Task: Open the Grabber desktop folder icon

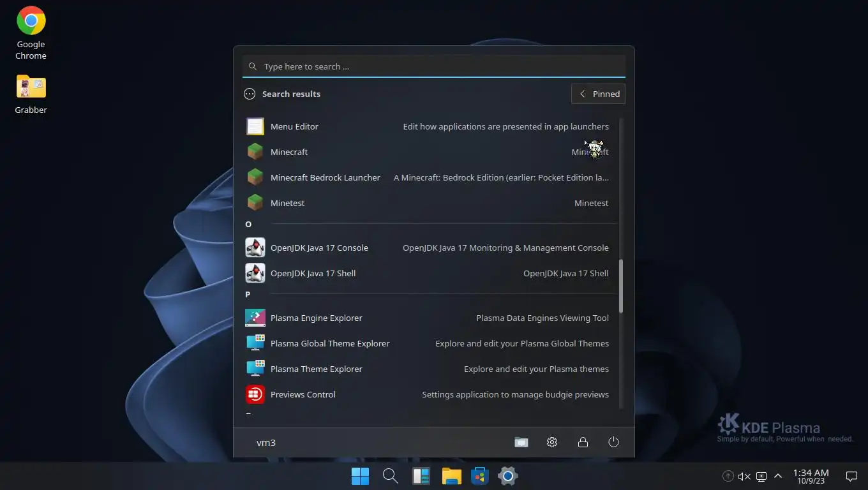Action: [x=31, y=94]
